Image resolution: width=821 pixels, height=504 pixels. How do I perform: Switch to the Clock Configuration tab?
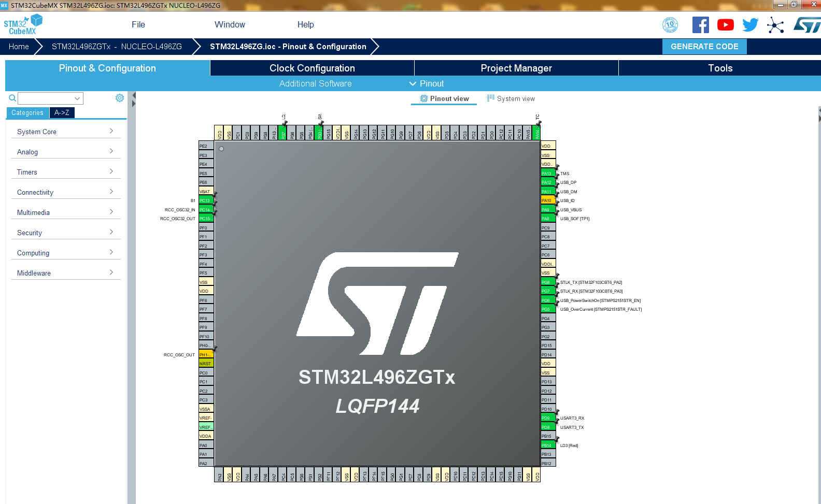(x=312, y=68)
